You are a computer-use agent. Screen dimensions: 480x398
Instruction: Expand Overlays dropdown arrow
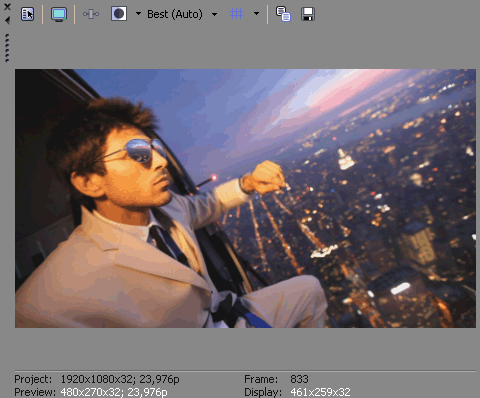click(256, 14)
